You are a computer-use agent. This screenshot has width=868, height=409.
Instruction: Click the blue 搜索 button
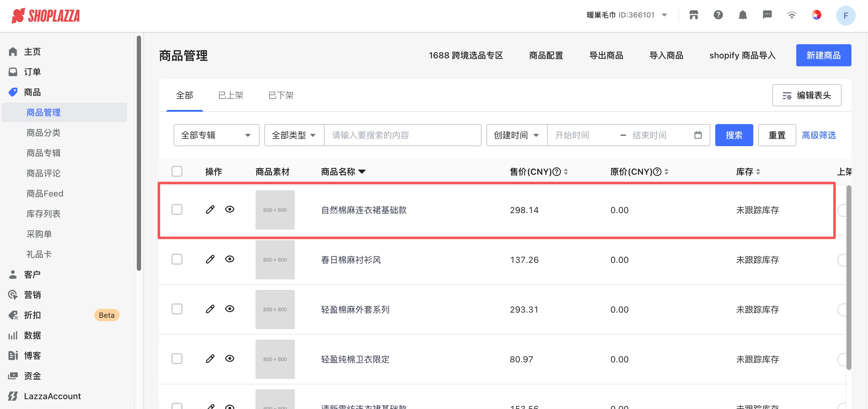pyautogui.click(x=734, y=135)
